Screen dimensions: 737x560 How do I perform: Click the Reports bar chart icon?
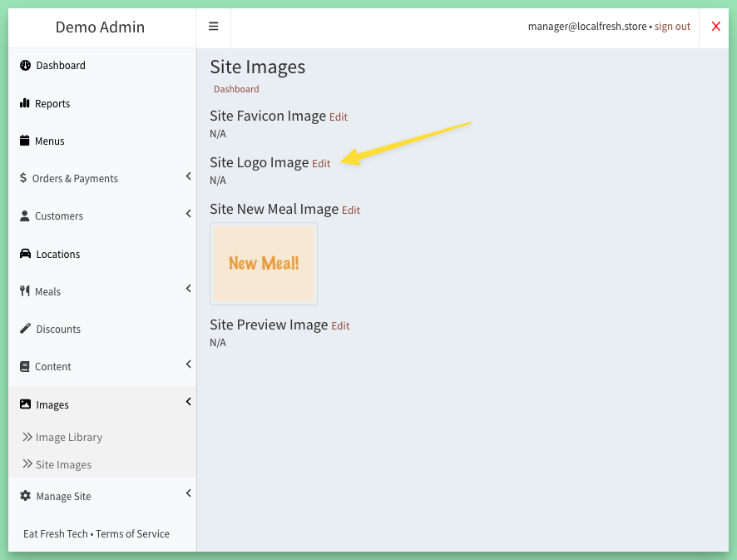24,103
